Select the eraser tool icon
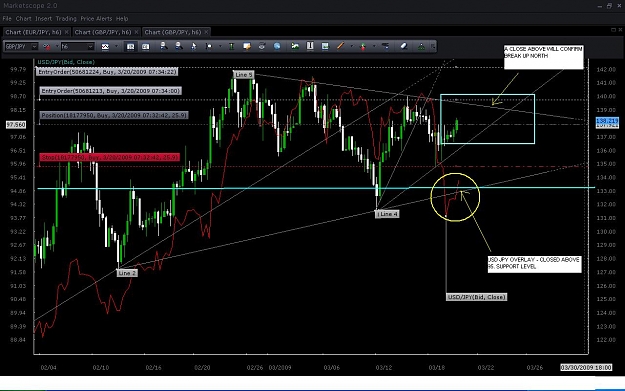This screenshot has width=625, height=391. (404, 47)
